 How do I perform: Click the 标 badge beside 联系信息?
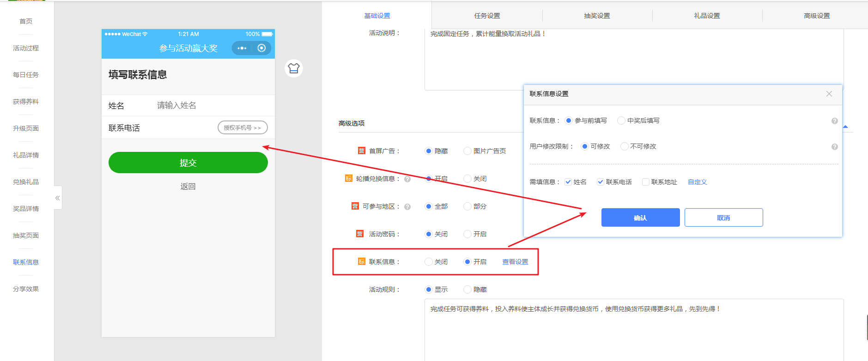362,261
